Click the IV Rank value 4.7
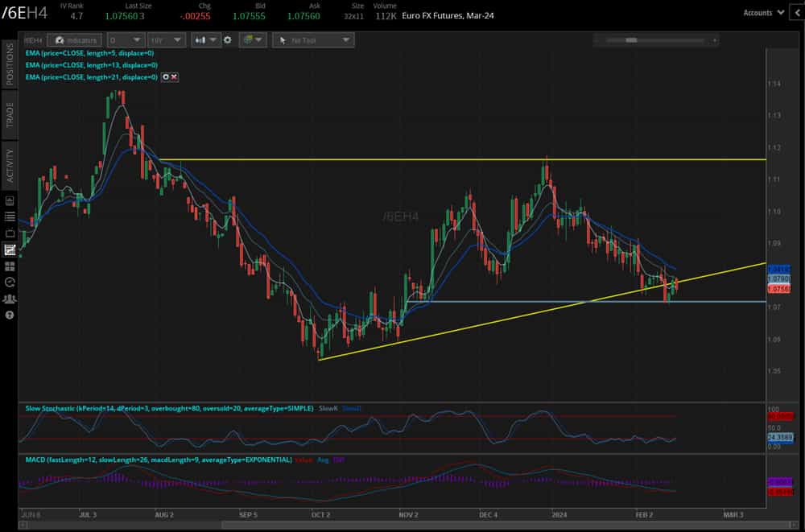The image size is (805, 532). (76, 16)
